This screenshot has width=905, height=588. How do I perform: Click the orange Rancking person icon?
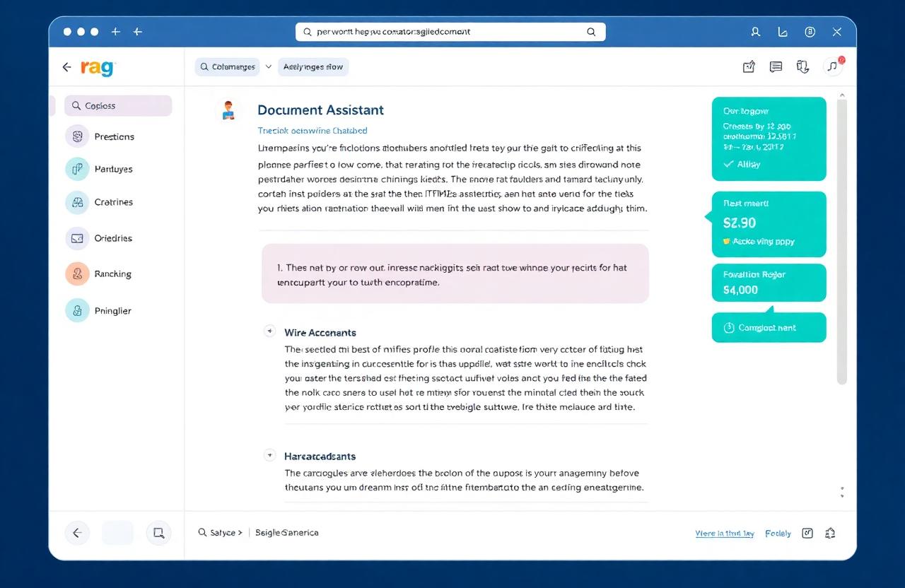(x=77, y=274)
